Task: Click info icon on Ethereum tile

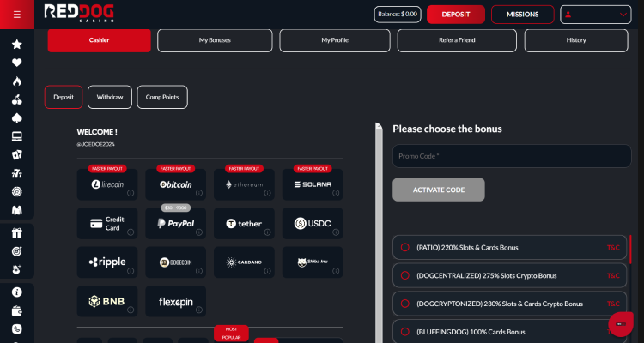Action: point(267,193)
